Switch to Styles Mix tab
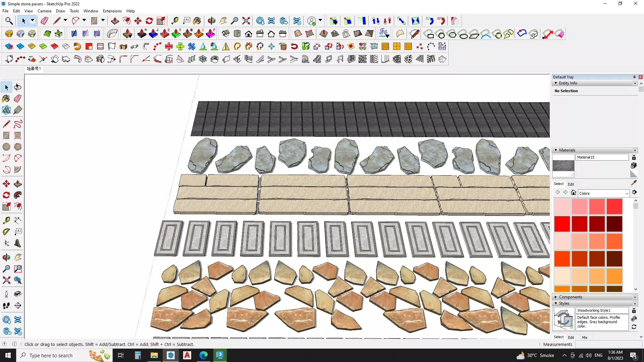This screenshot has height=362, width=644. (585, 338)
